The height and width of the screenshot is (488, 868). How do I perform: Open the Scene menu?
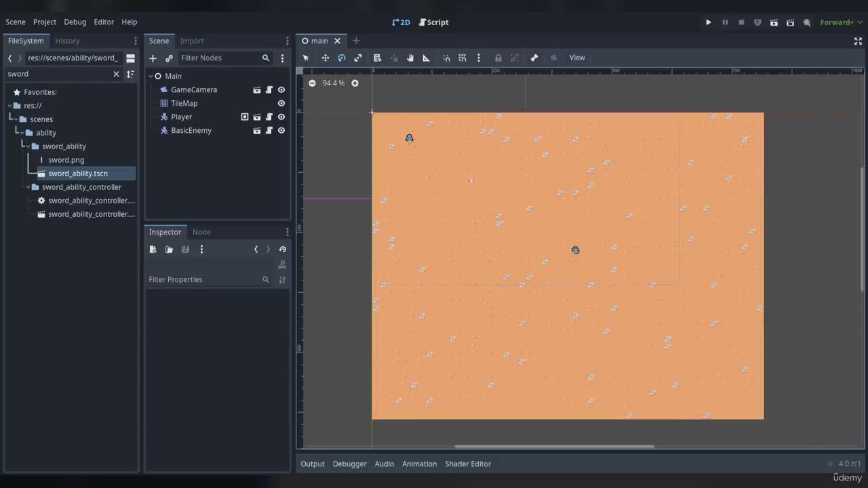[16, 22]
